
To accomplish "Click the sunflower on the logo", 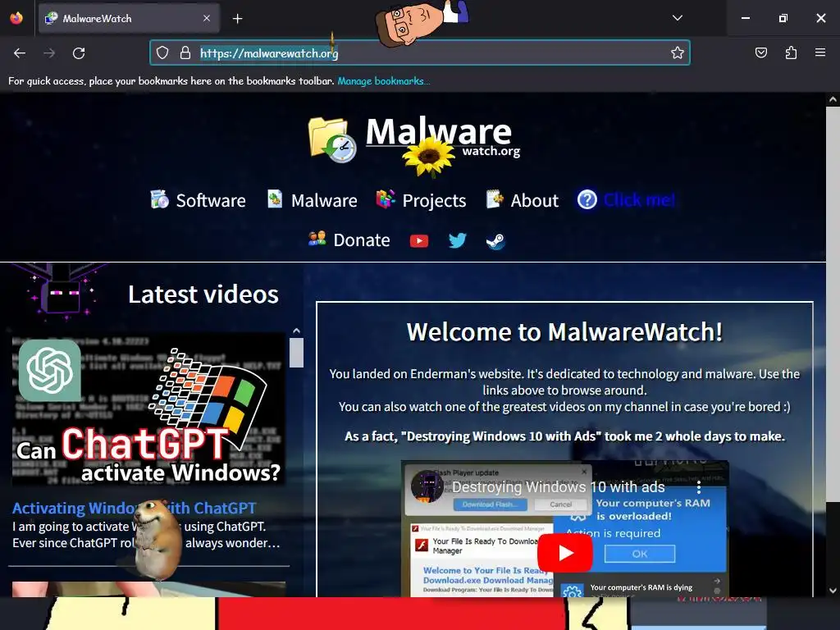I will click(428, 157).
